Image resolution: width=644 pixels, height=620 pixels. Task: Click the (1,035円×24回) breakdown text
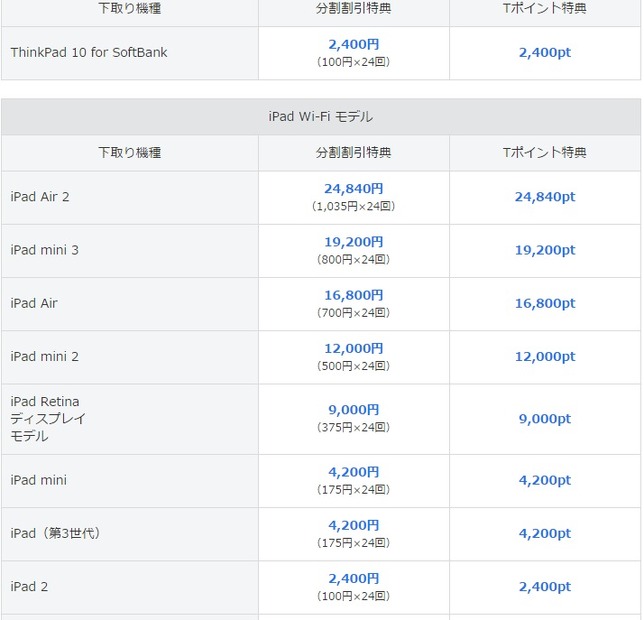click(x=354, y=206)
